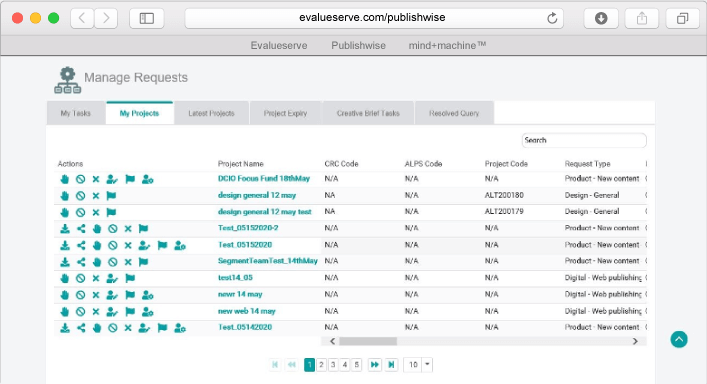707x384 pixels.
Task: Click the user-settings icon in DCIO Focus Fund 18thMay row
Action: pyautogui.click(x=147, y=179)
